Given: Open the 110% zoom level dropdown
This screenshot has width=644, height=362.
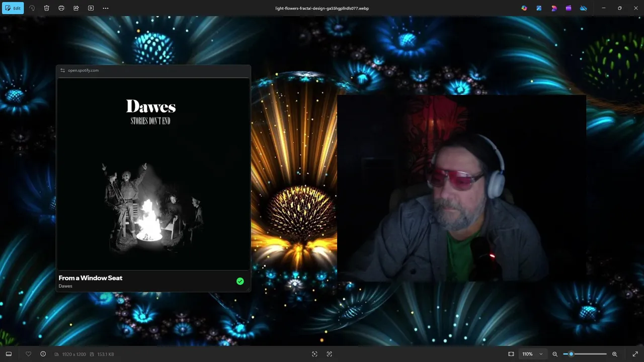Looking at the screenshot, I should point(532,354).
